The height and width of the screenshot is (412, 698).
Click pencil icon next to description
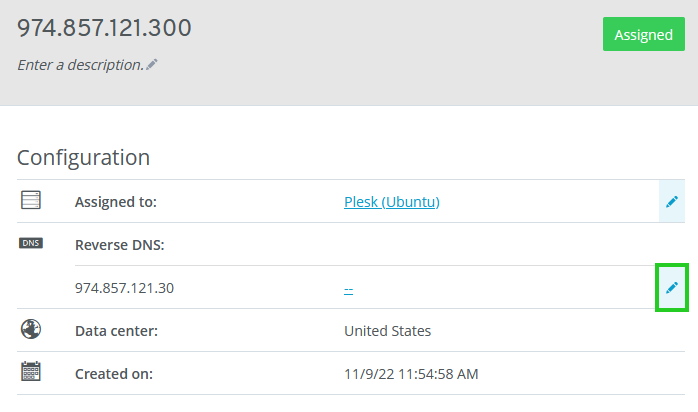coord(152,64)
